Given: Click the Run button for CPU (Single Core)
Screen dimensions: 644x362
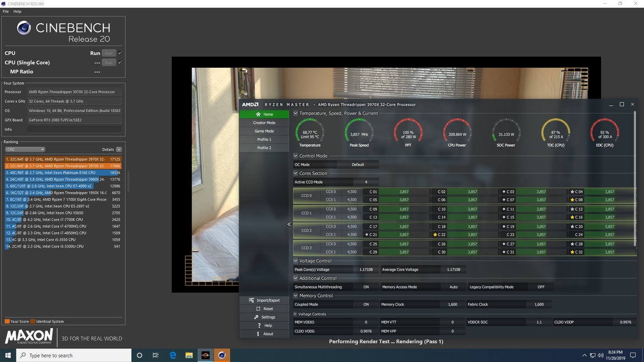Looking at the screenshot, I should click(109, 62).
